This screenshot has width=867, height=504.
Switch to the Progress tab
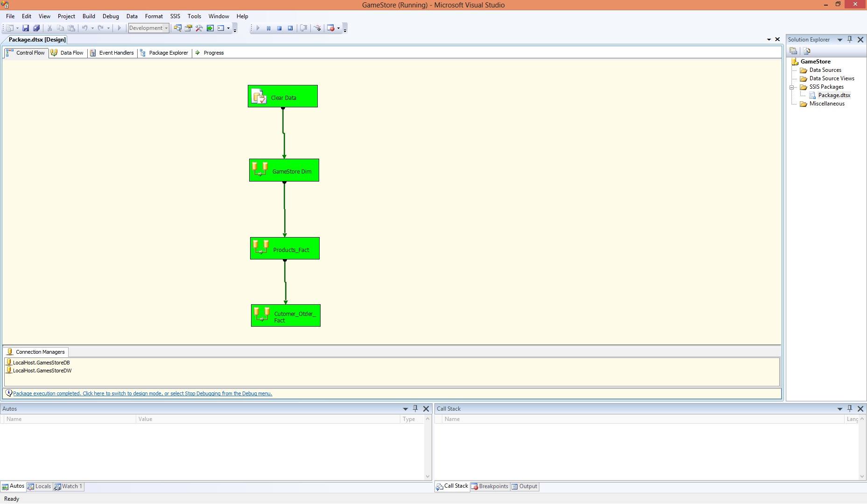click(x=210, y=53)
